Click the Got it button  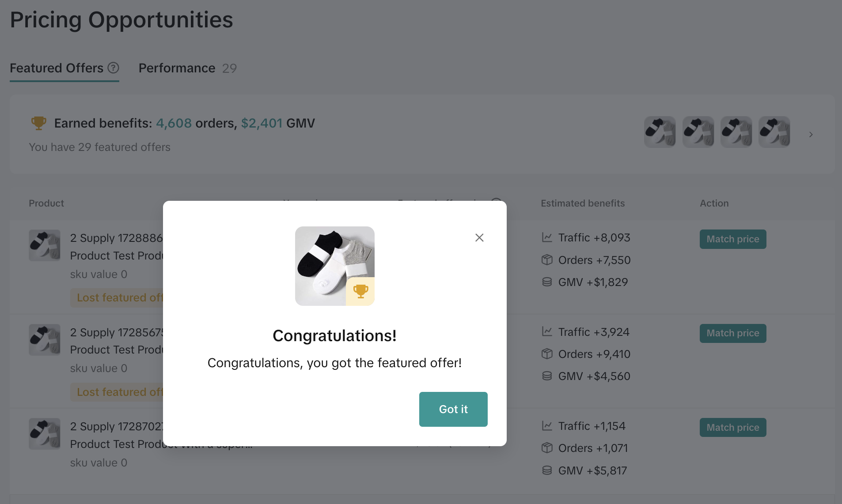coord(453,409)
